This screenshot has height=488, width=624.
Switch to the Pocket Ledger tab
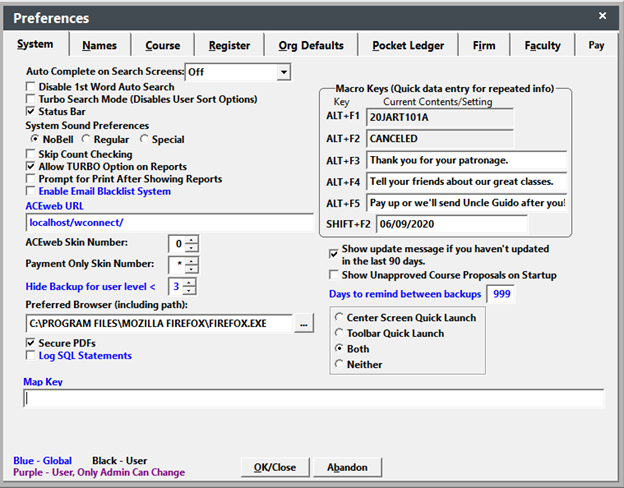(x=408, y=45)
